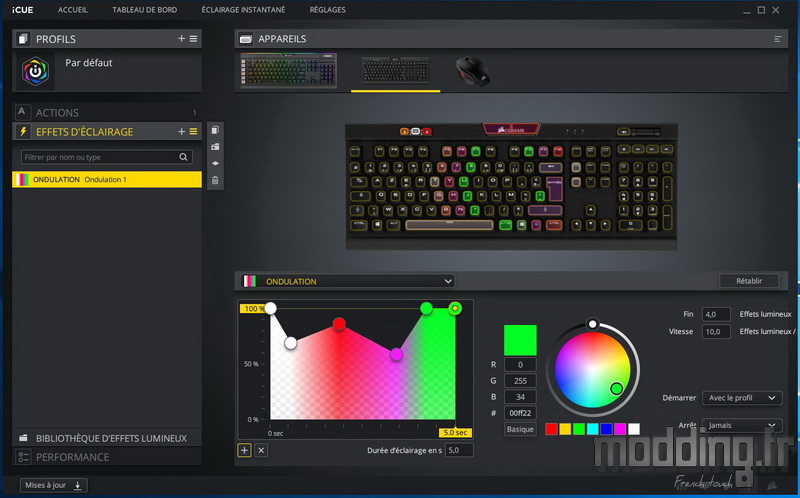Delete the selected effect with trash icon
The width and height of the screenshot is (800, 498).
point(215,180)
